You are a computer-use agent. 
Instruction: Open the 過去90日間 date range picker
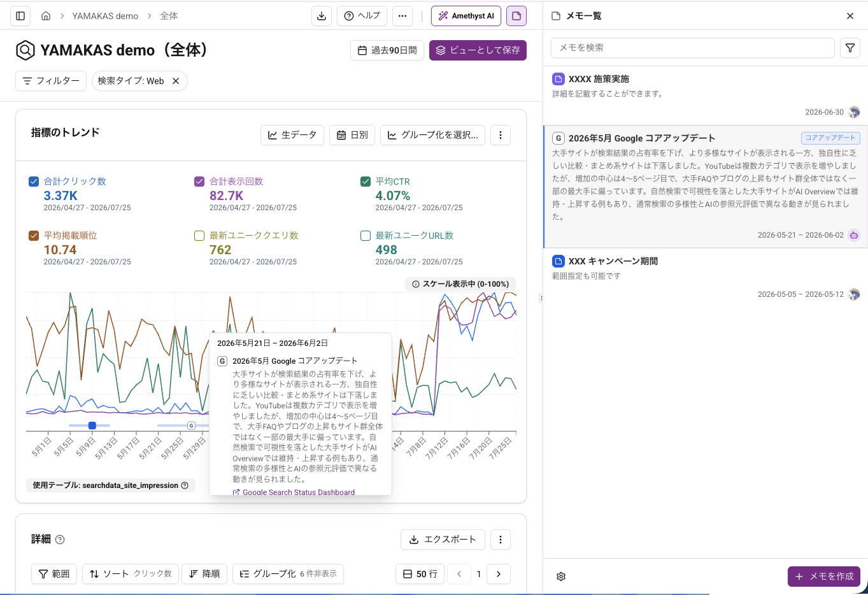pos(387,50)
